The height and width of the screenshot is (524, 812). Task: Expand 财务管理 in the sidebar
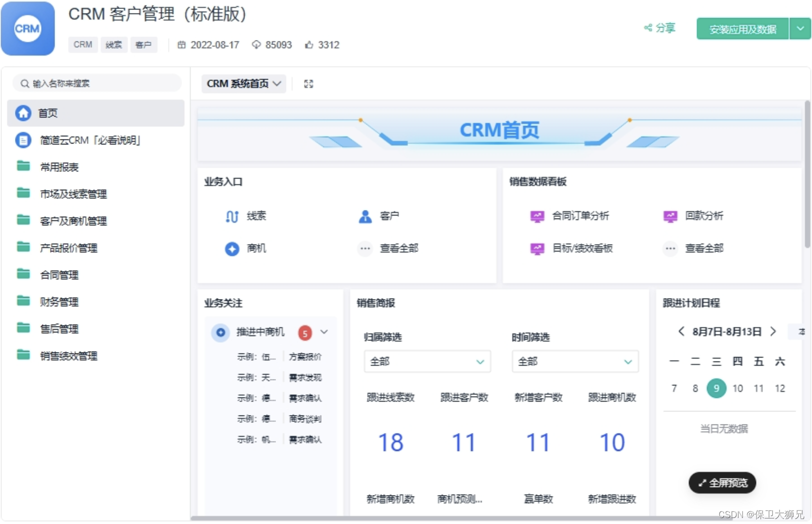96,301
